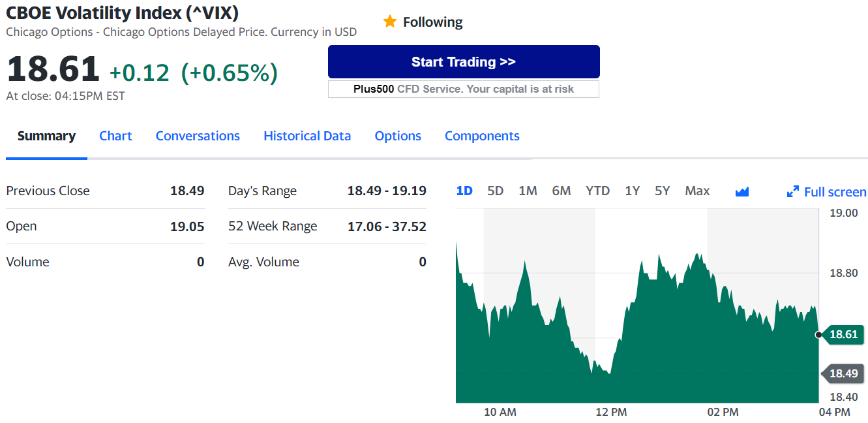Select the 6M chart range
This screenshot has width=868, height=423.
[561, 191]
